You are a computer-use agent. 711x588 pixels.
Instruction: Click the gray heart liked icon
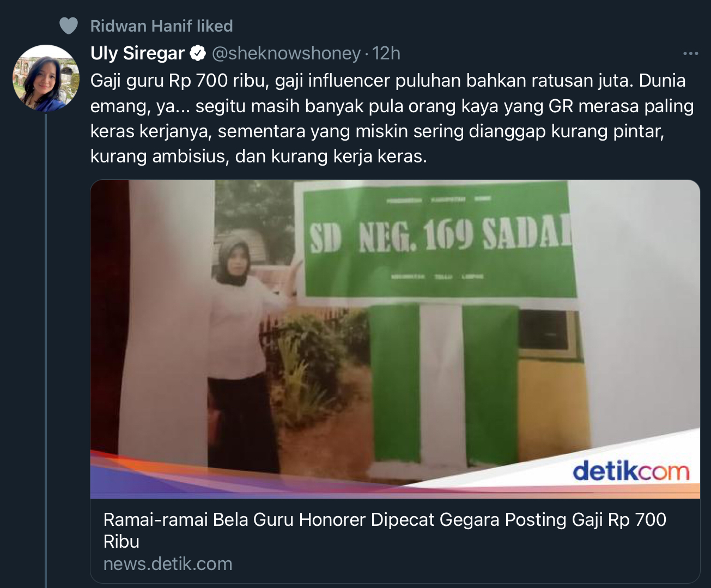[x=69, y=26]
